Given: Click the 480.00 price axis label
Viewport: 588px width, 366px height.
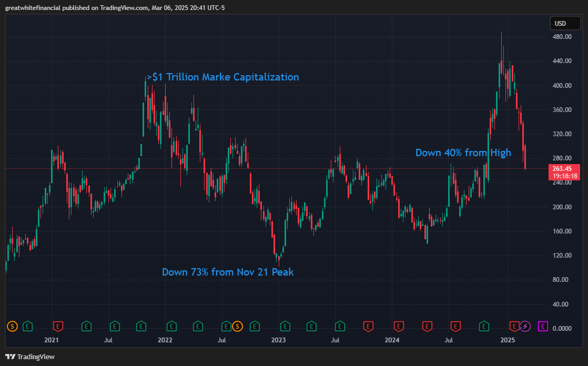Looking at the screenshot, I should click(x=561, y=37).
